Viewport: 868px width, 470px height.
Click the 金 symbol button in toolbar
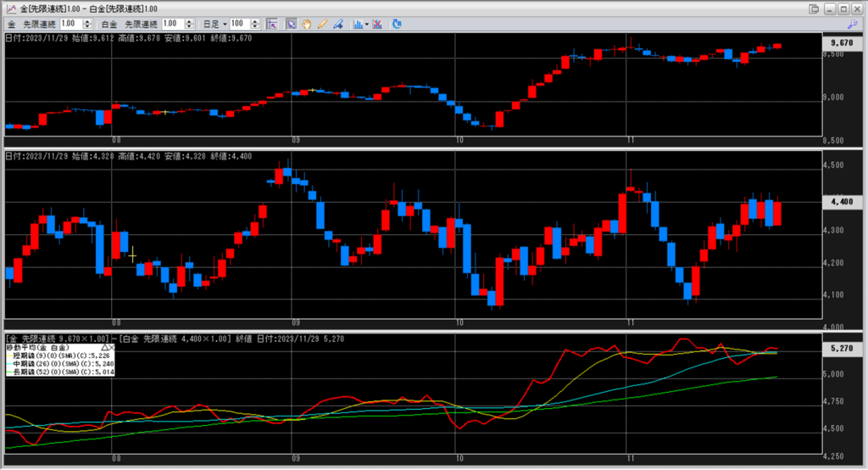point(11,24)
